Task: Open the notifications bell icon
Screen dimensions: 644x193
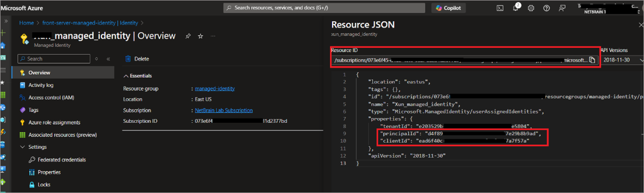Action: pyautogui.click(x=515, y=8)
